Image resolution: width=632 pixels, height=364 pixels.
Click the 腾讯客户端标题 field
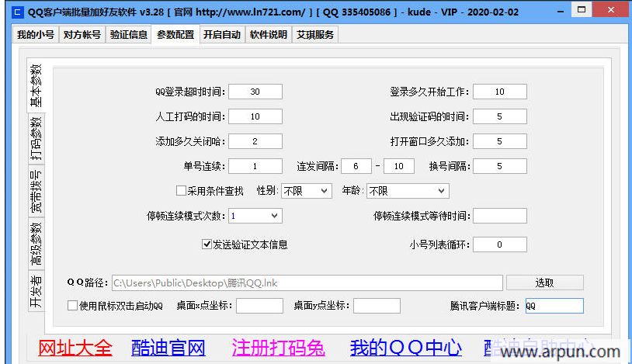pos(554,306)
